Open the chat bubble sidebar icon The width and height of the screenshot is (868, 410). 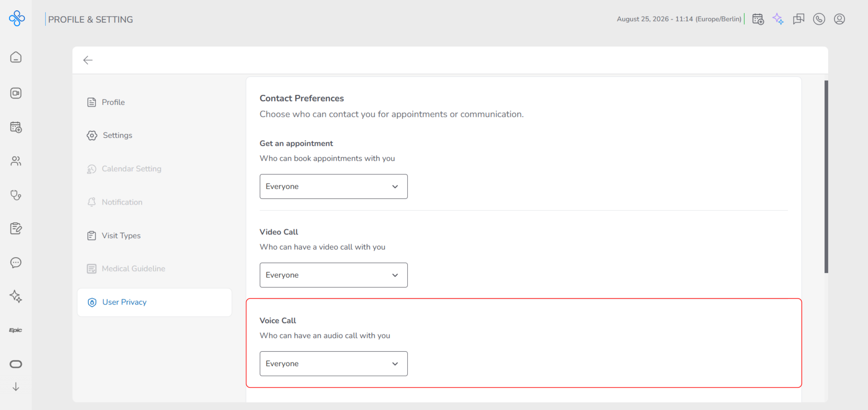coord(16,263)
